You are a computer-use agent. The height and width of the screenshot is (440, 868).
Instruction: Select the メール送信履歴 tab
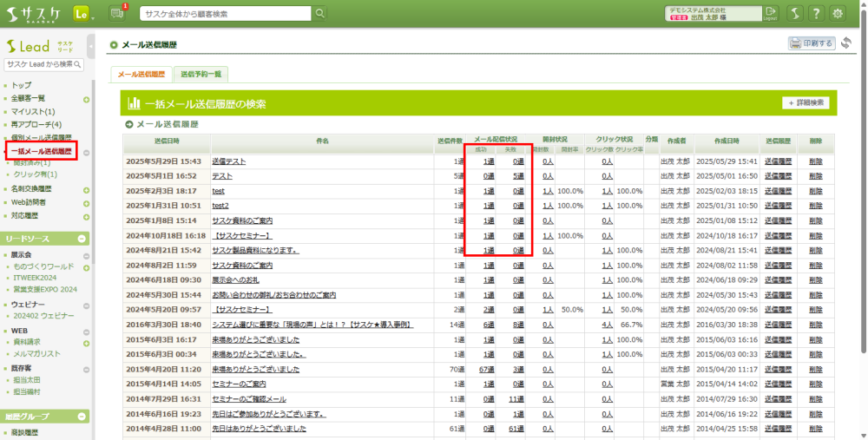tap(141, 75)
